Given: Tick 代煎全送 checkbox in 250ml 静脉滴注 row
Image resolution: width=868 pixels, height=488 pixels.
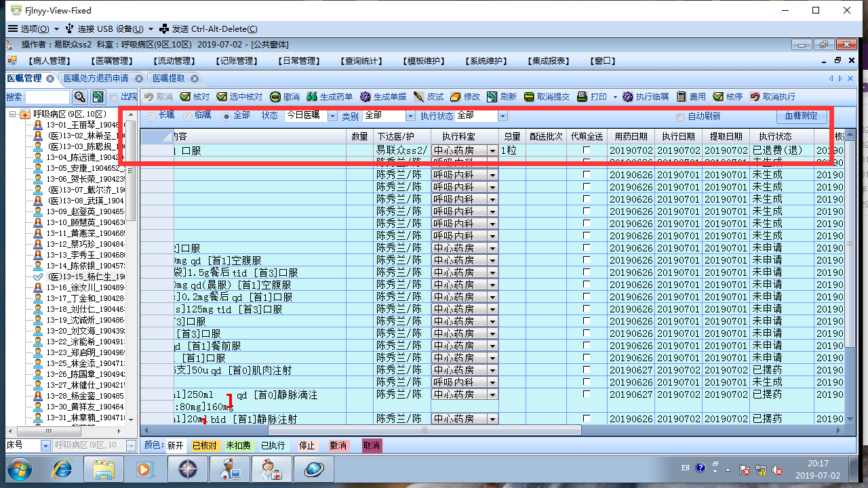Looking at the screenshot, I should click(x=587, y=394).
